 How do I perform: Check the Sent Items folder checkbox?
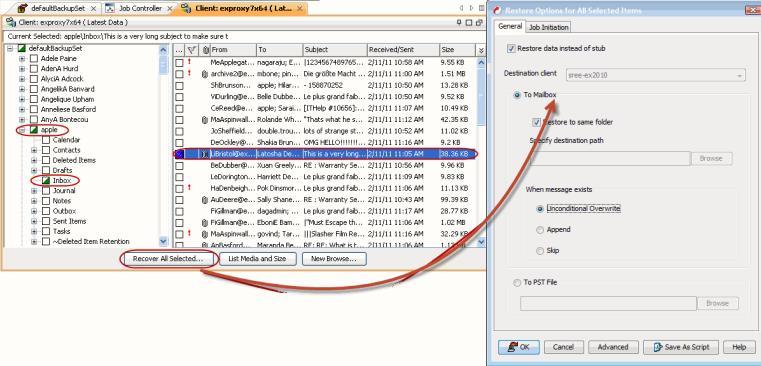(x=46, y=221)
